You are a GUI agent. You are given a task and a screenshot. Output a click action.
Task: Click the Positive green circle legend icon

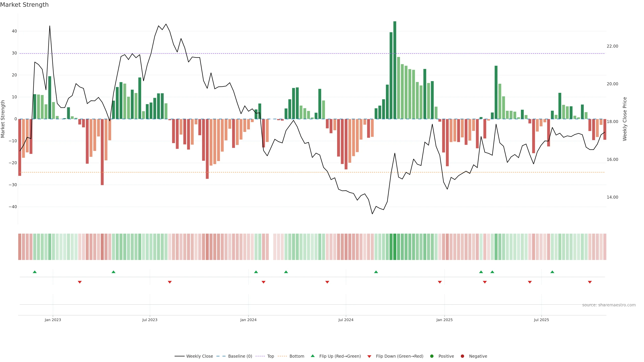click(432, 356)
